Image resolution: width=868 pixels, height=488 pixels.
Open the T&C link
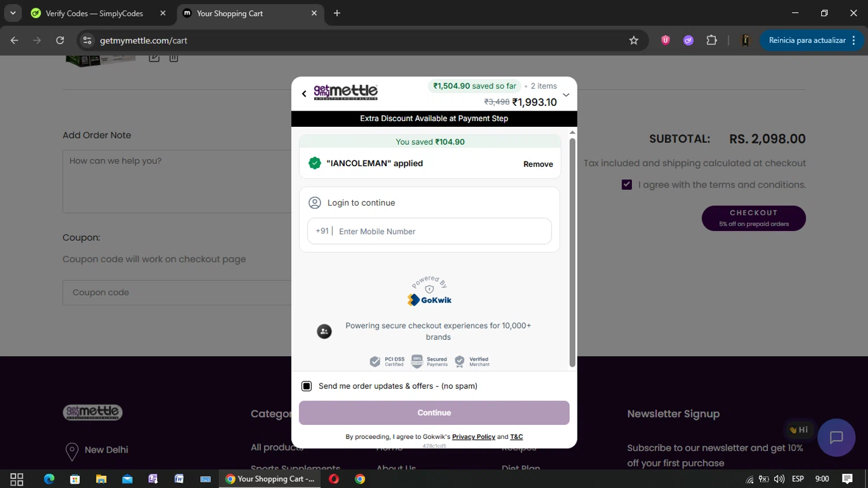pos(516,437)
